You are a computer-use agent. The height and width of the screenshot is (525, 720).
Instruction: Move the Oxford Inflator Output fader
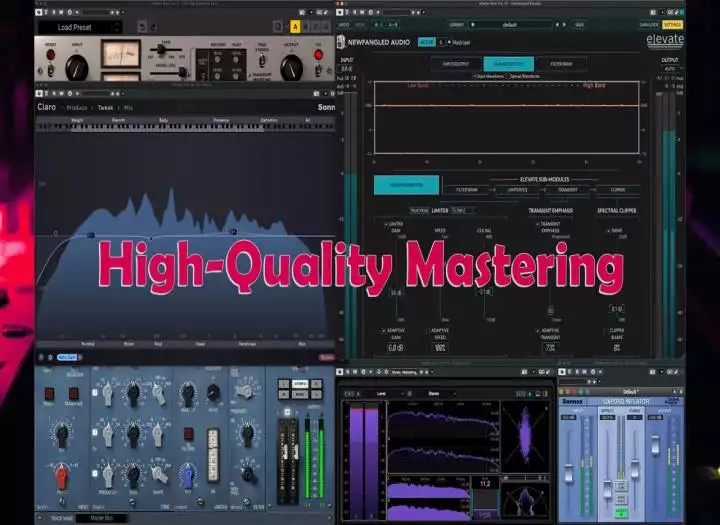pos(655,444)
